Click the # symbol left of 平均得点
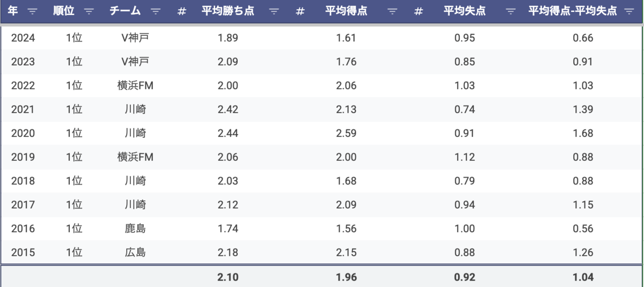This screenshot has width=644, height=287. pyautogui.click(x=301, y=11)
